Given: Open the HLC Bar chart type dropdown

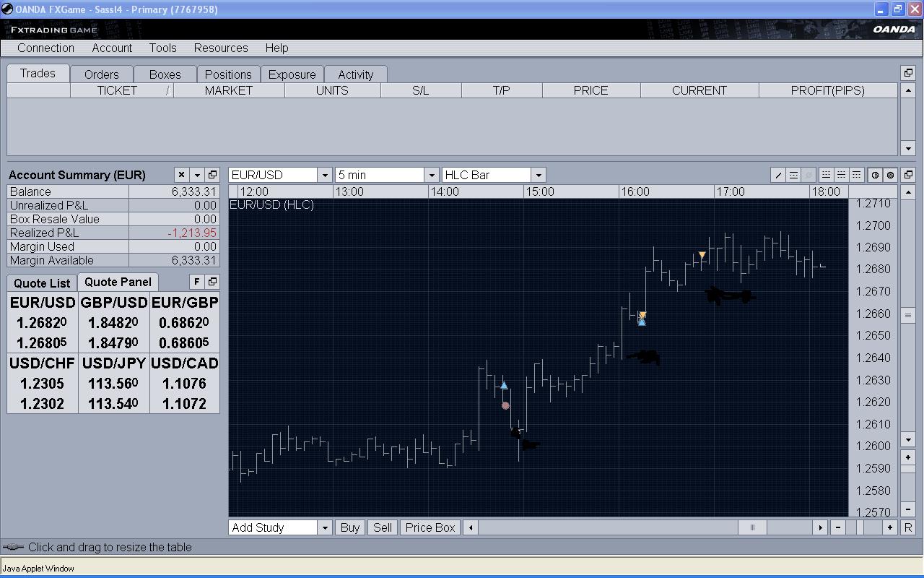Looking at the screenshot, I should click(538, 175).
